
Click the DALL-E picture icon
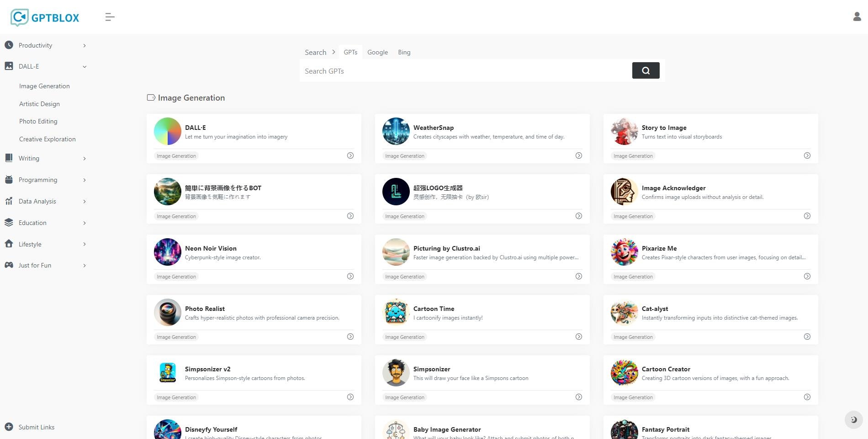pos(9,66)
